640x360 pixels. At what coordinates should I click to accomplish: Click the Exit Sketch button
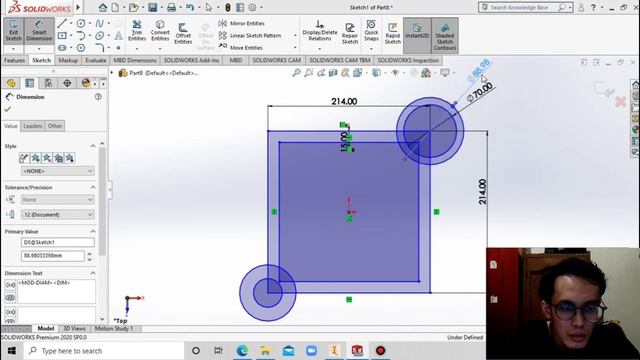point(13,31)
